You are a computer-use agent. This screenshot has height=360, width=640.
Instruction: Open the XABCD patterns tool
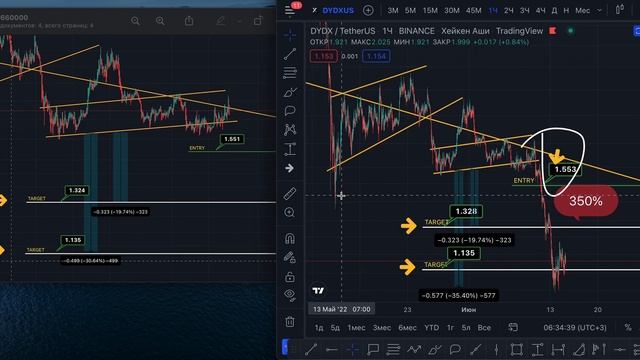pos(290,129)
